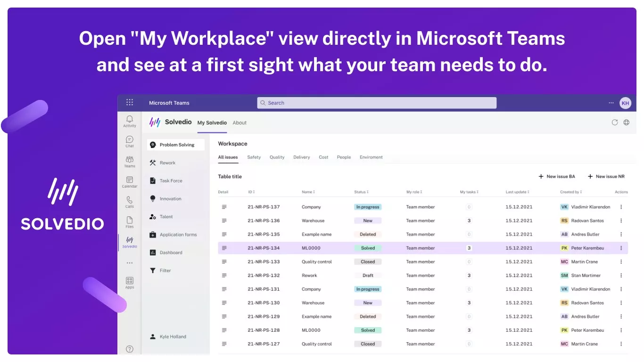
Task: Click Draft status of 21-NR-PS-132
Action: click(x=368, y=275)
